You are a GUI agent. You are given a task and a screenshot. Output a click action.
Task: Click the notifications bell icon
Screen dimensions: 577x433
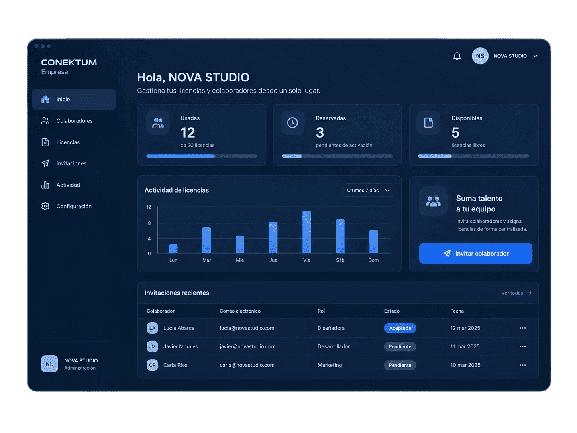(457, 56)
